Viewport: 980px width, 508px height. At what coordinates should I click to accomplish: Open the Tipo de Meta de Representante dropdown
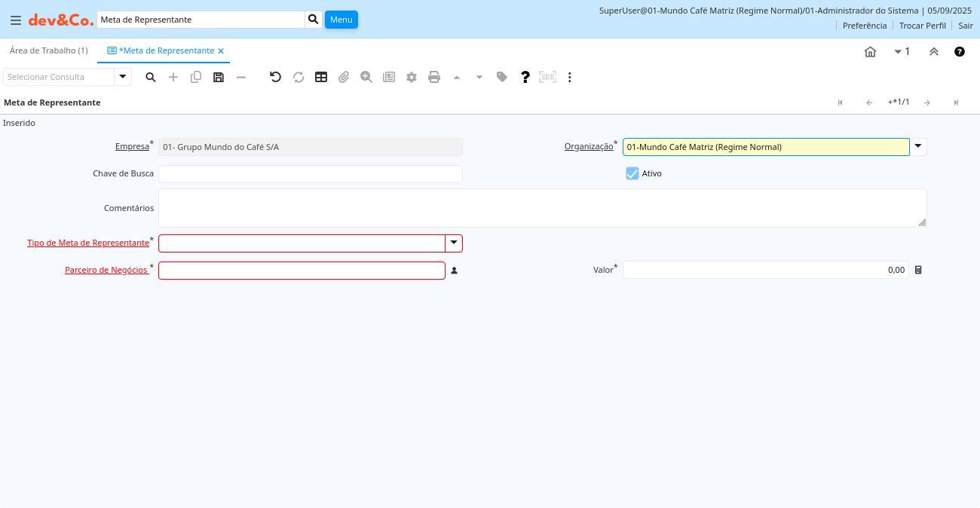point(454,243)
